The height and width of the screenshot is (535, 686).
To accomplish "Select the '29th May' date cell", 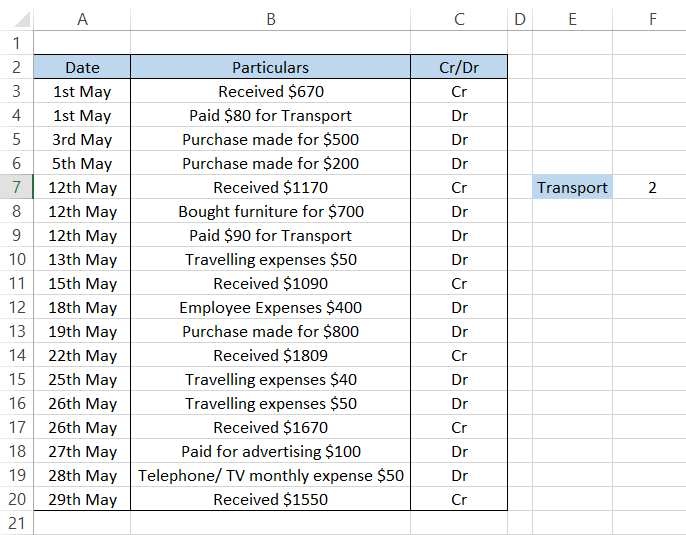I will pyautogui.click(x=82, y=499).
